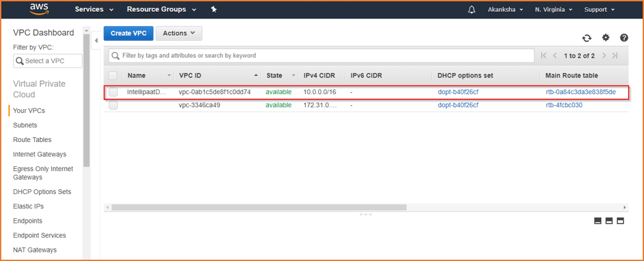The width and height of the screenshot is (644, 261).
Task: Open Egress Only Internet Gateways
Action: (x=43, y=173)
